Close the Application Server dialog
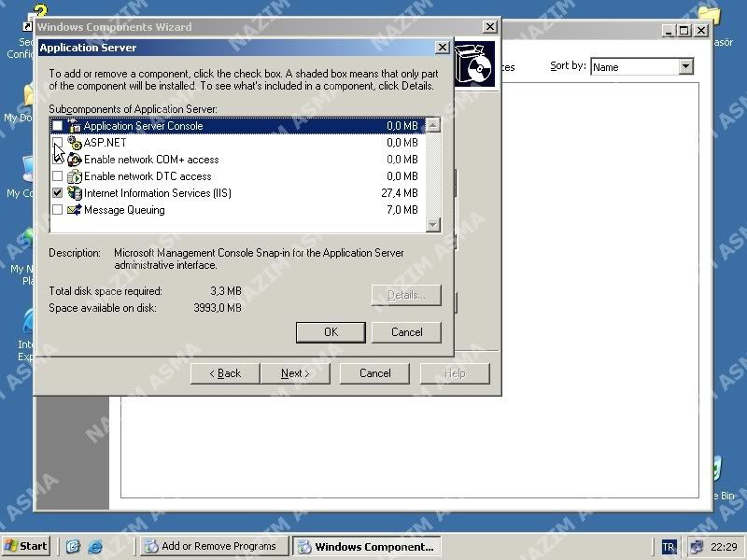 tap(443, 48)
